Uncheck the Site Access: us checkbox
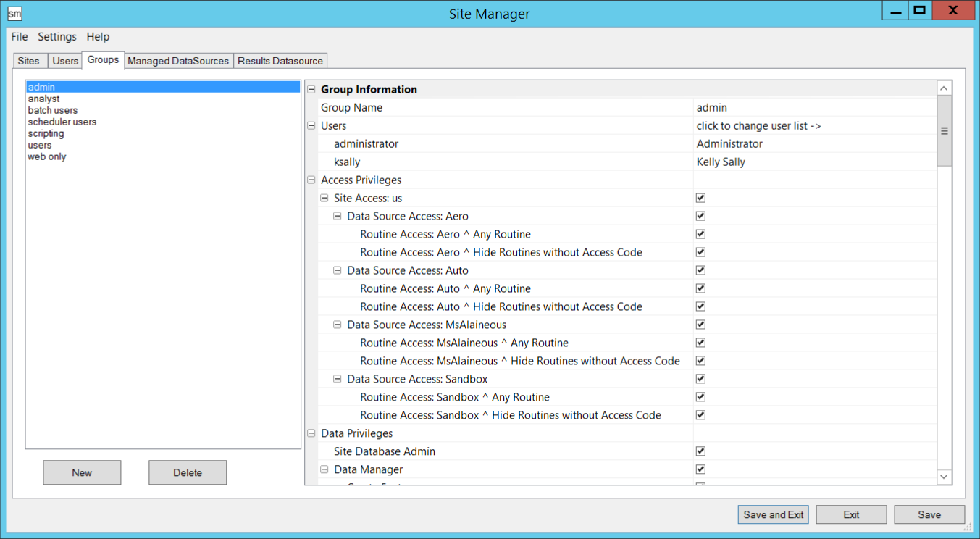 (700, 198)
